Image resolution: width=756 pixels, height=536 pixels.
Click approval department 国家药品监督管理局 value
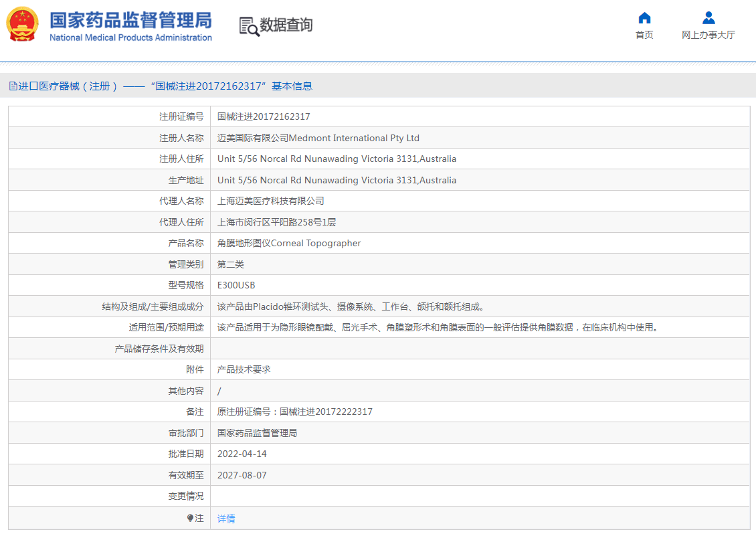click(x=257, y=433)
